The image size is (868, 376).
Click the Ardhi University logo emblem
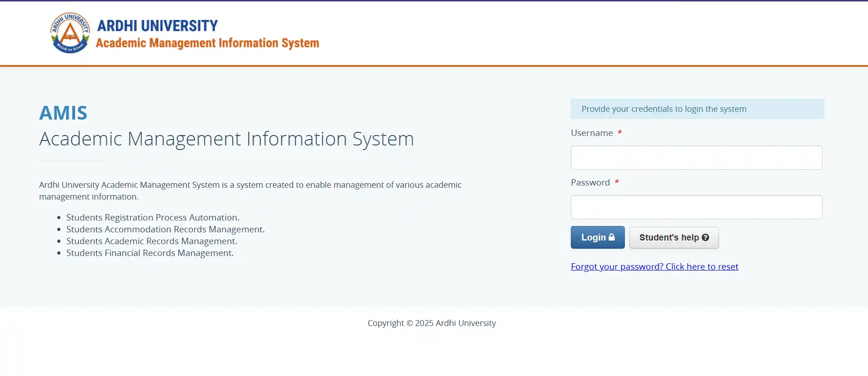tap(70, 33)
